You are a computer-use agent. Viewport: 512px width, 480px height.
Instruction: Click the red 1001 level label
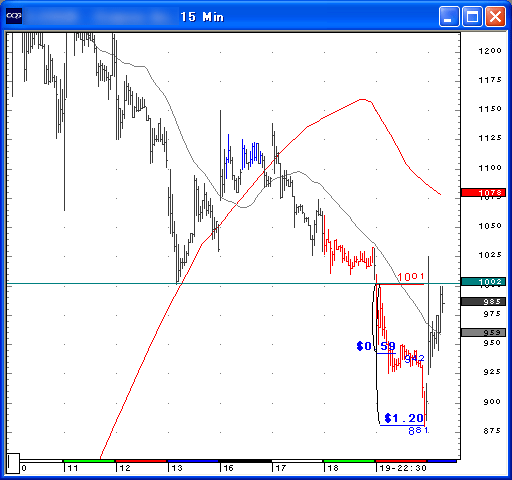pos(411,277)
